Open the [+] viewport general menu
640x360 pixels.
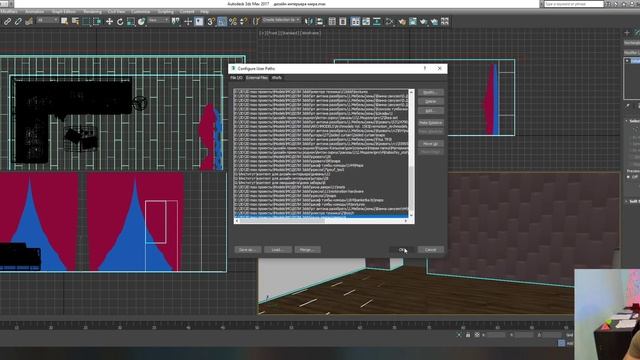(262, 33)
